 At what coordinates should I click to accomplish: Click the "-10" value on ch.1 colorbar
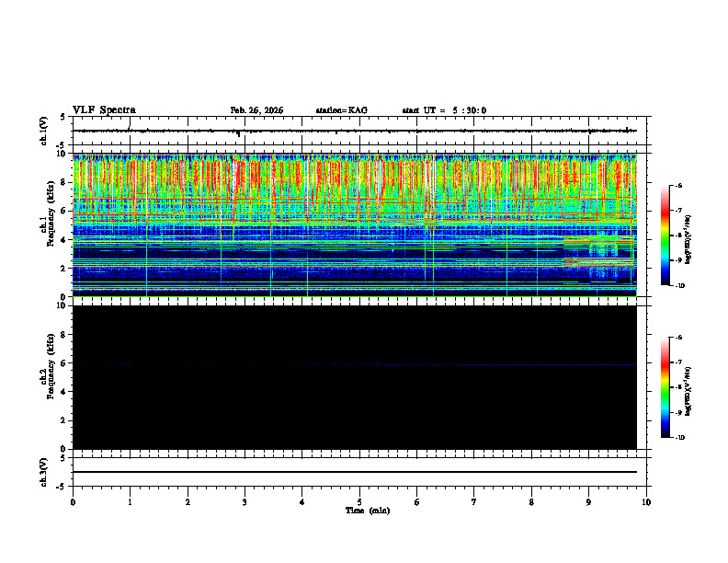click(679, 286)
